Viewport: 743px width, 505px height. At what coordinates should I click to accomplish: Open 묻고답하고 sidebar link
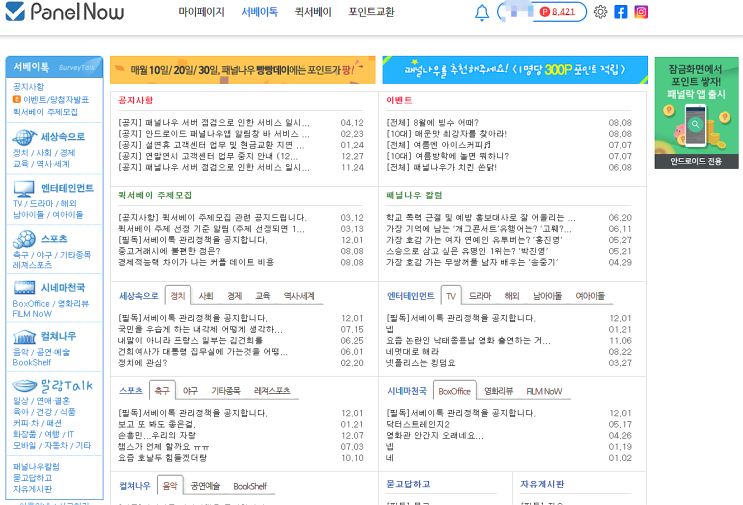coord(32,478)
